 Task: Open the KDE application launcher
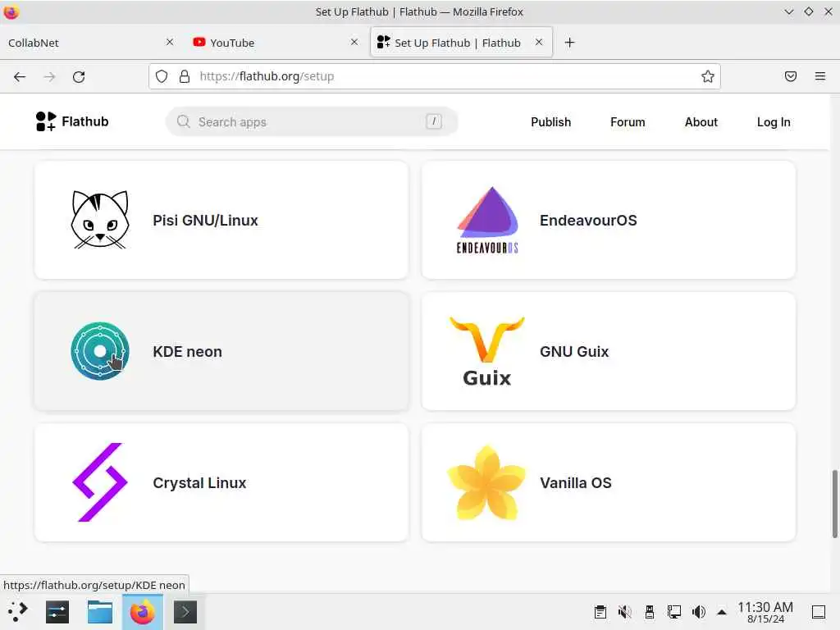coord(17,612)
